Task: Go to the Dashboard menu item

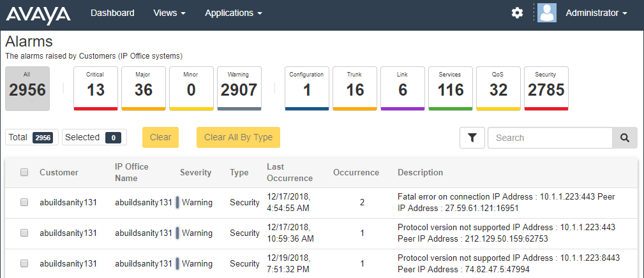Action: point(112,13)
